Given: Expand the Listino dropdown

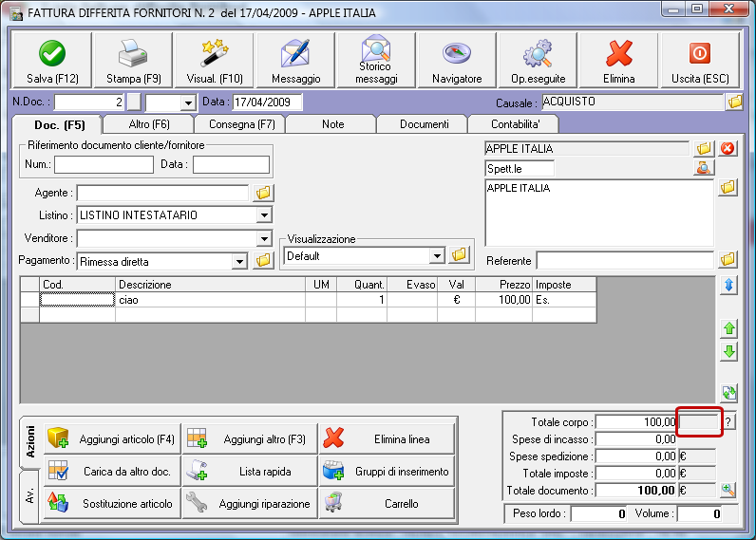Looking at the screenshot, I should coord(264,214).
